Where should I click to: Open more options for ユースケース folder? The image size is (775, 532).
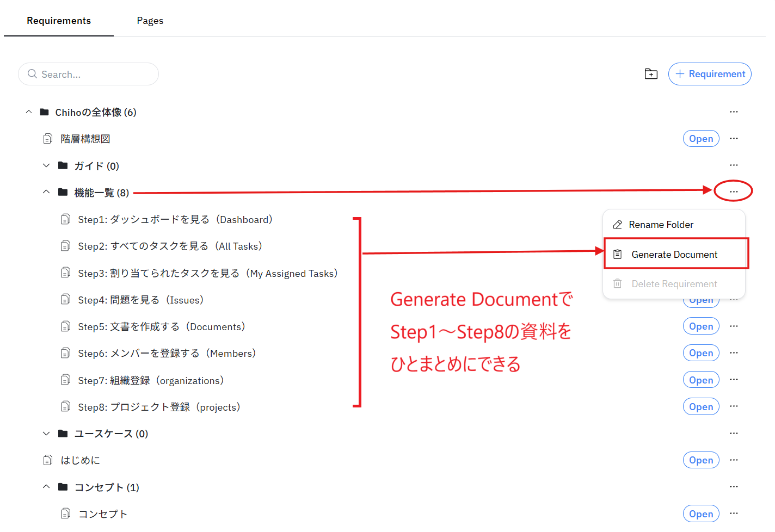pos(734,434)
